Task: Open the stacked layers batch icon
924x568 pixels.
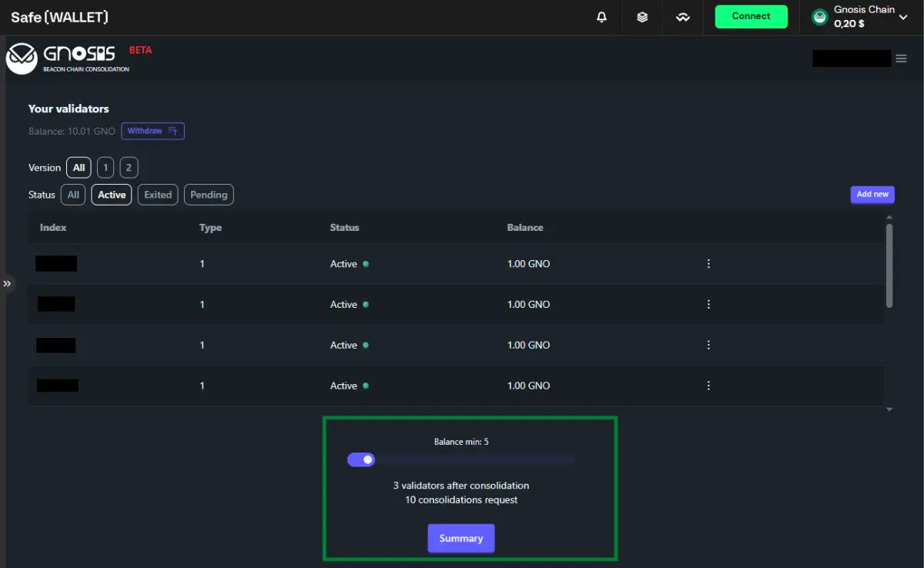Action: click(642, 17)
